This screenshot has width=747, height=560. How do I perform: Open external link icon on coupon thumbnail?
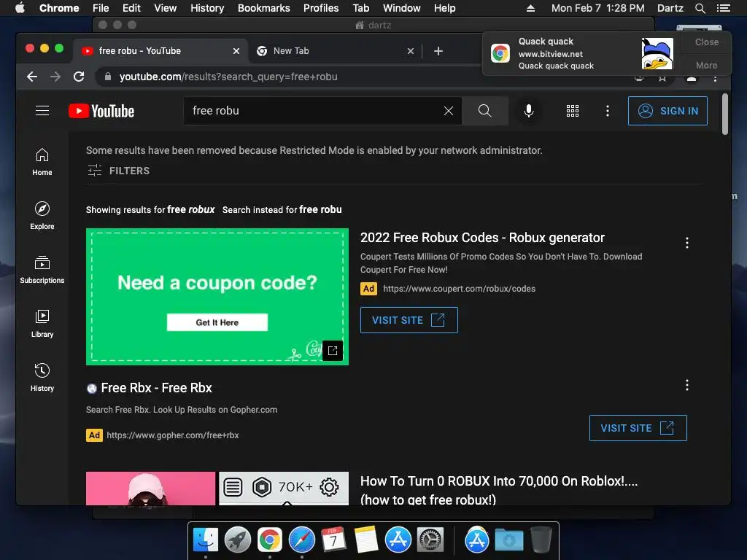point(333,351)
